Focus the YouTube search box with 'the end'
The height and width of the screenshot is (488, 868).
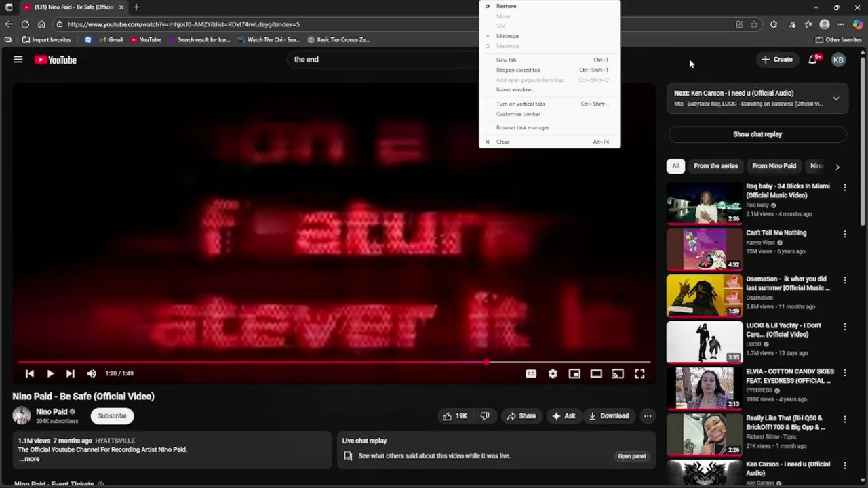coord(383,60)
